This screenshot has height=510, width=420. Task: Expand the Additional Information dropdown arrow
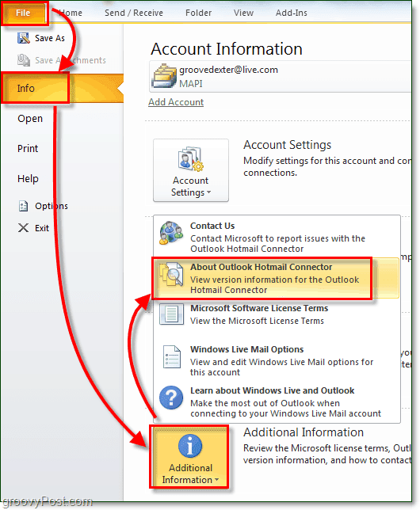point(217,479)
